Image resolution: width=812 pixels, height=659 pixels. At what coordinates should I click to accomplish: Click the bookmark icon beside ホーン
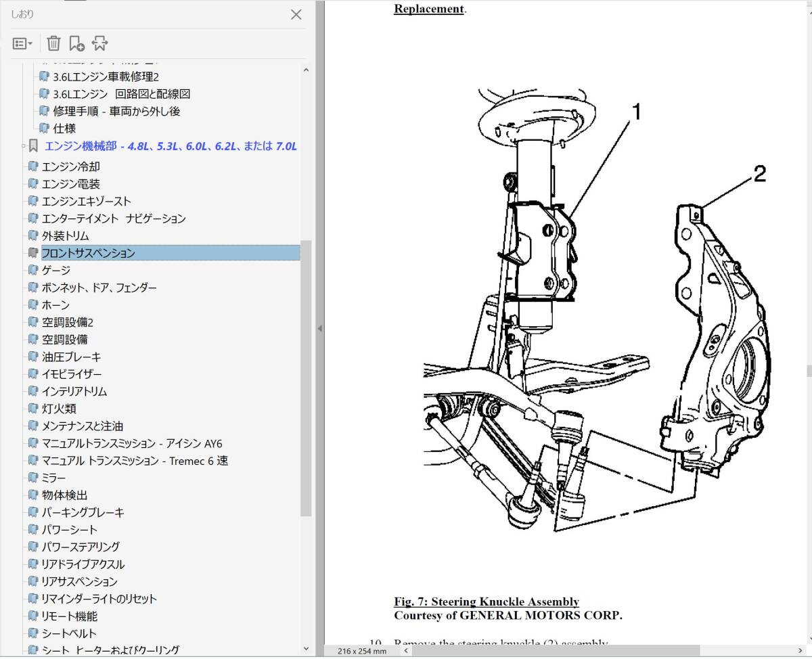32,304
